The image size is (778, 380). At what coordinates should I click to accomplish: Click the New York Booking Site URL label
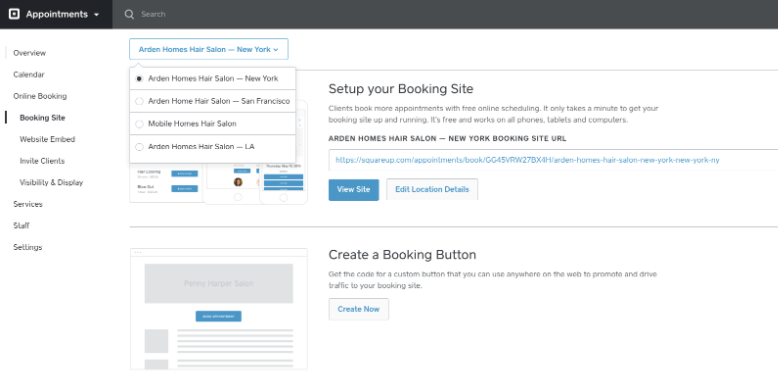[x=447, y=138]
